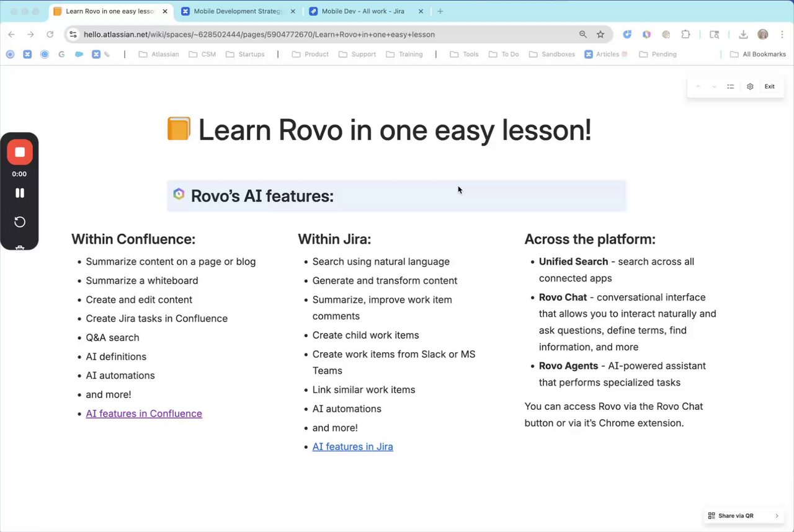Open the blue circular extension icon beside the star
This screenshot has width=794, height=532.
click(627, 35)
